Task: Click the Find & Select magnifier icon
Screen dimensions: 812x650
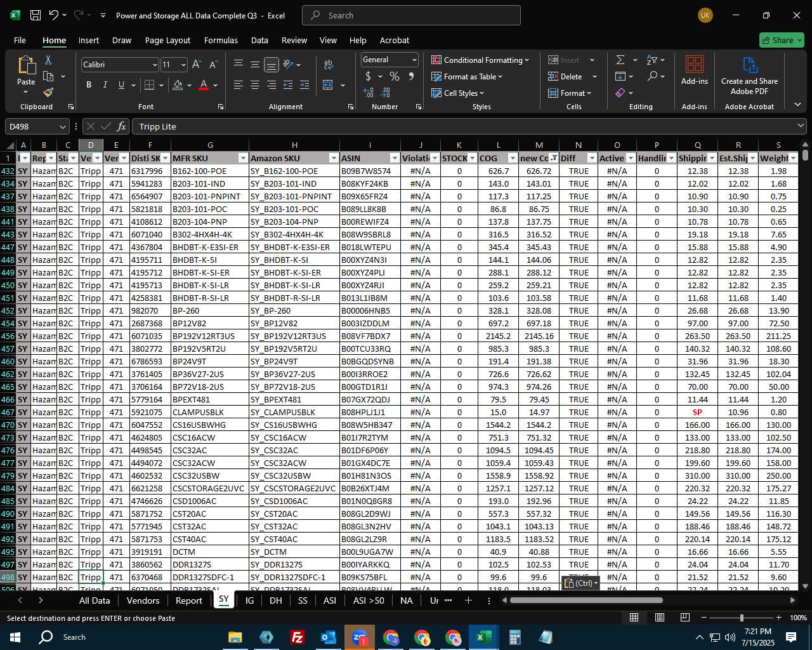Action: click(652, 76)
